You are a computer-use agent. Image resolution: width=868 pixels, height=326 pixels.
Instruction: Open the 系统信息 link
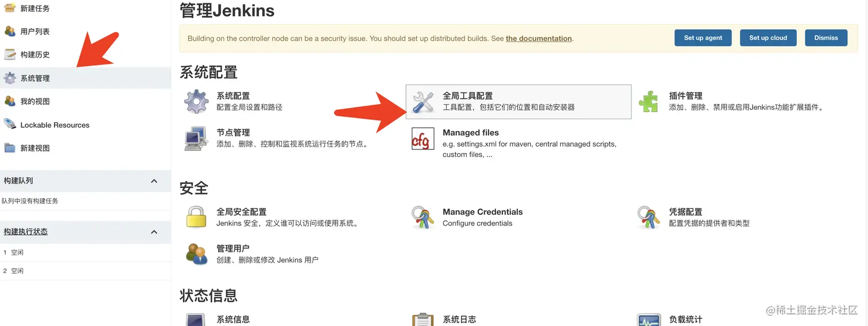click(233, 320)
